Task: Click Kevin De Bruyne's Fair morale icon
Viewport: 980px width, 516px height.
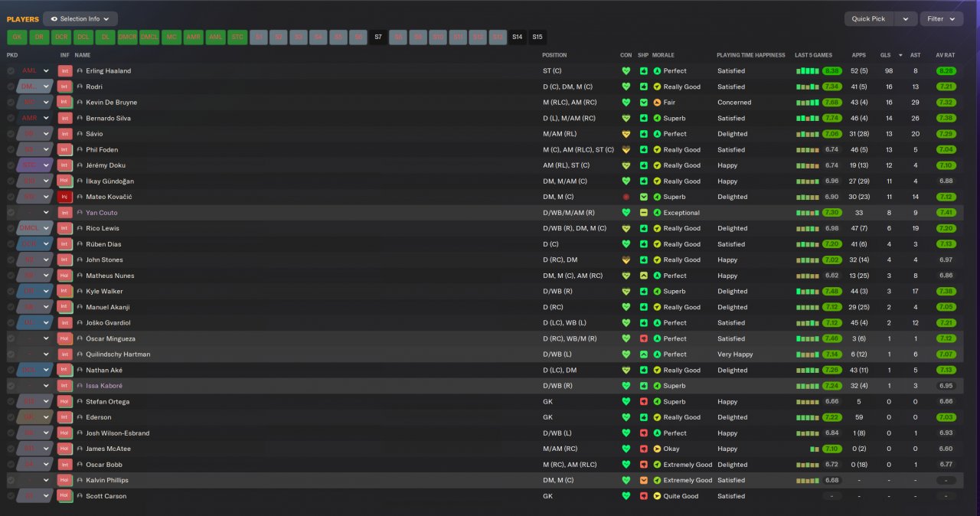Action: coord(657,103)
